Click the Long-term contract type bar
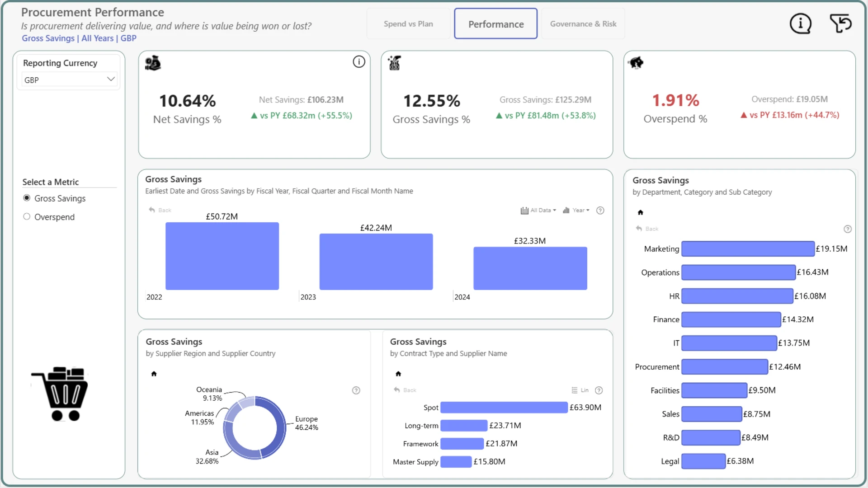The width and height of the screenshot is (868, 488). [x=464, y=426]
